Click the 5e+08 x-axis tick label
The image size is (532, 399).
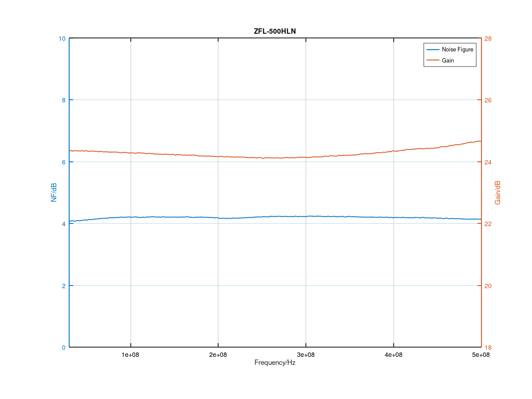point(481,355)
